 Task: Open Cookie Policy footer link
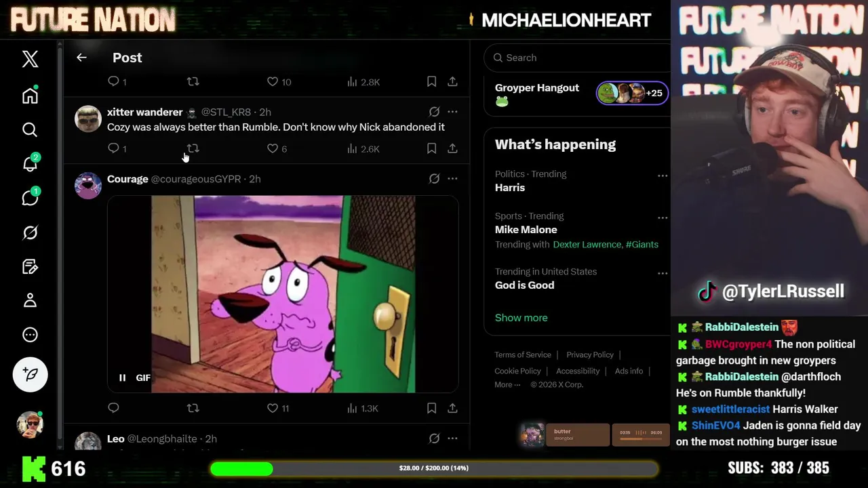pos(517,371)
